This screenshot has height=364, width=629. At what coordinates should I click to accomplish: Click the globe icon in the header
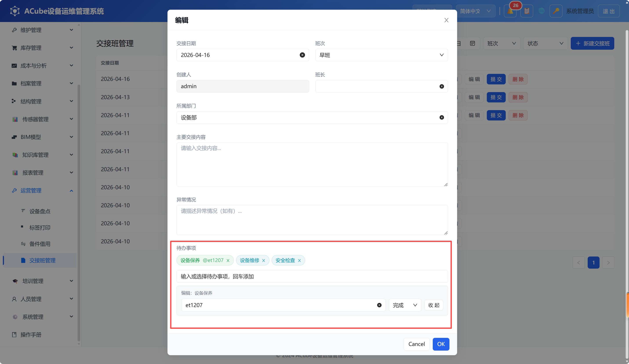(x=541, y=11)
